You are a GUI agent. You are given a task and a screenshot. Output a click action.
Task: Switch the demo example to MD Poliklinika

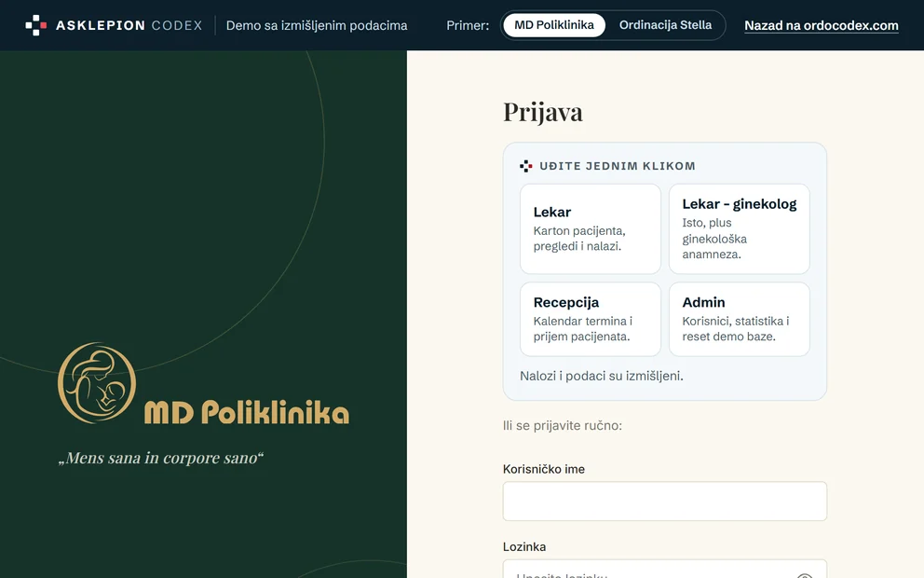click(554, 25)
